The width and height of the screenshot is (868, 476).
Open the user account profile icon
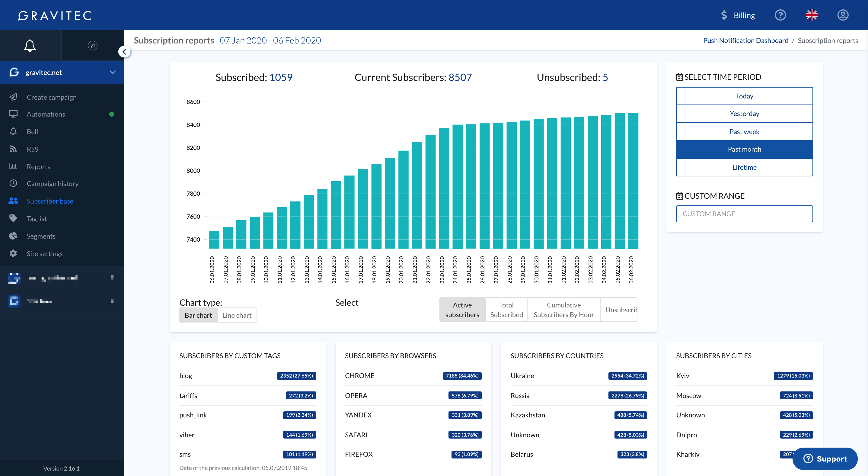[843, 15]
